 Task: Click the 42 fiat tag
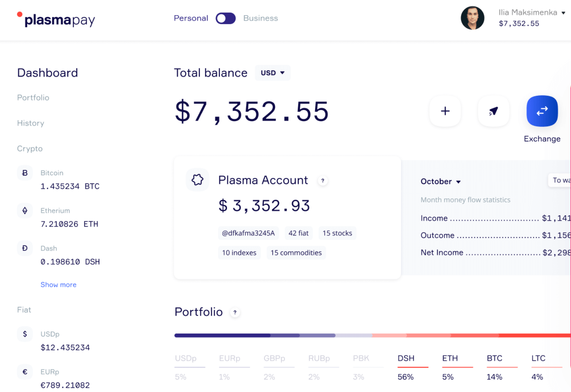click(299, 233)
